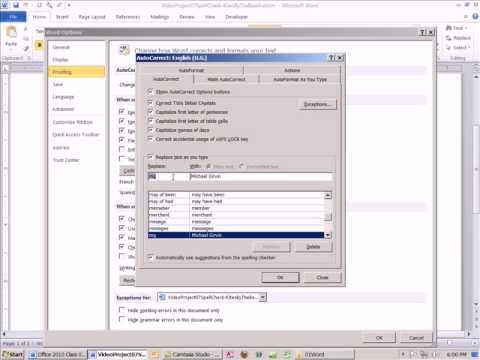Image resolution: width=480 pixels, height=360 pixels.
Task: Click the AutoCorrect list scrollbar thumb
Action: coord(328,217)
